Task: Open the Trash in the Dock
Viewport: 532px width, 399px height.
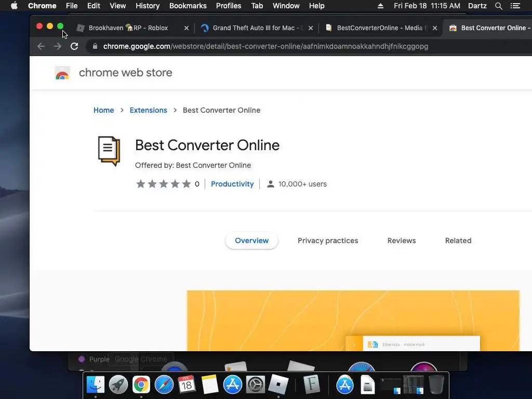Action: point(436,385)
